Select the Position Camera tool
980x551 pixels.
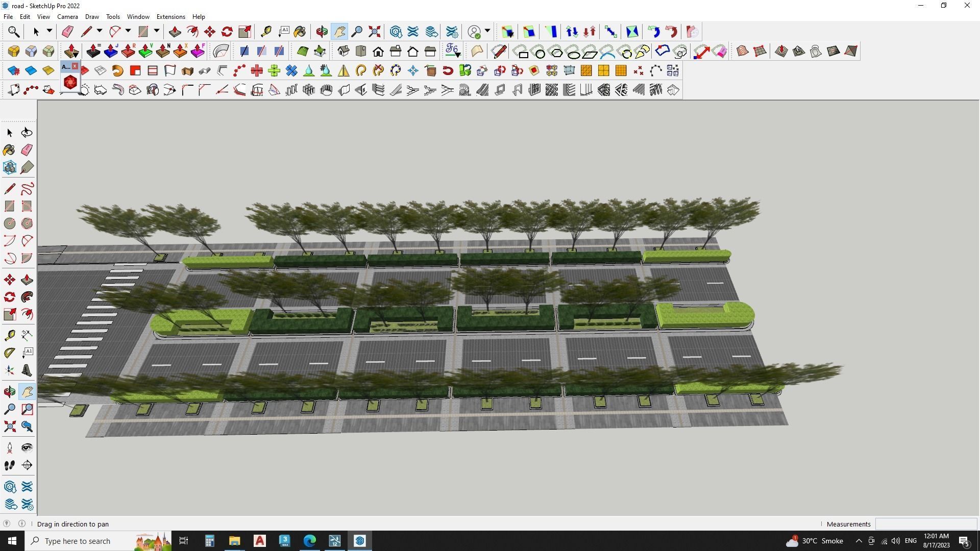tap(10, 448)
